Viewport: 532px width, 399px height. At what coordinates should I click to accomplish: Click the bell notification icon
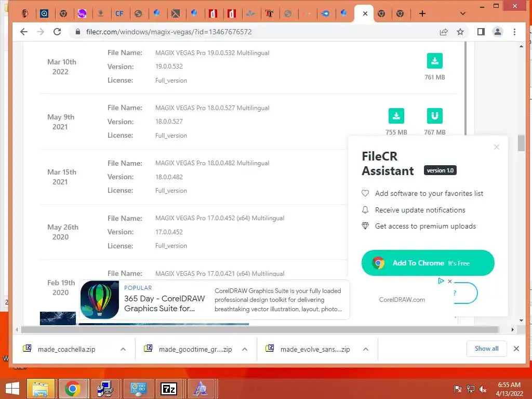coord(365,210)
